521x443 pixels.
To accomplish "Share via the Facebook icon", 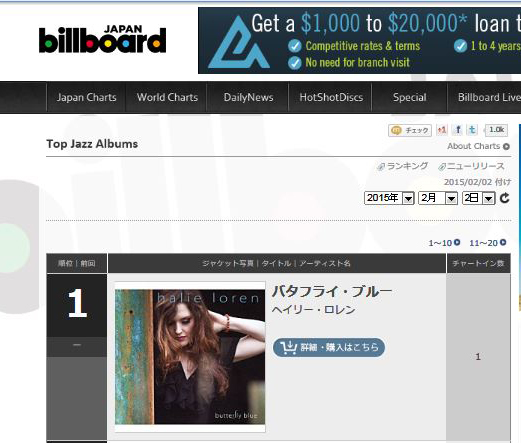I will point(458,130).
